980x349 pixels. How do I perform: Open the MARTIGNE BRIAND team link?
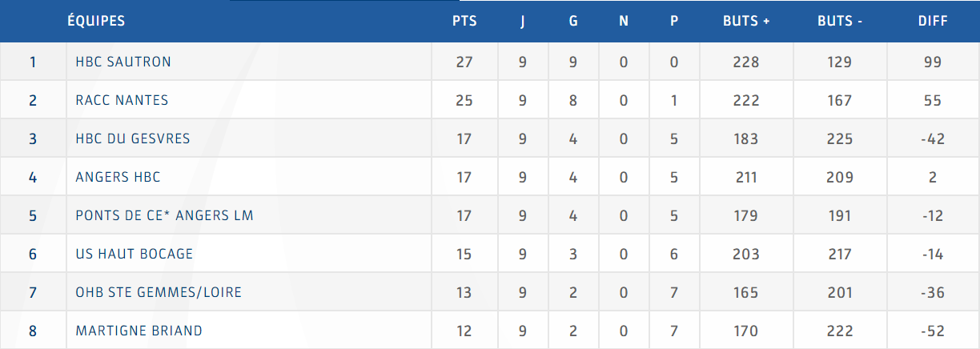coord(139,331)
